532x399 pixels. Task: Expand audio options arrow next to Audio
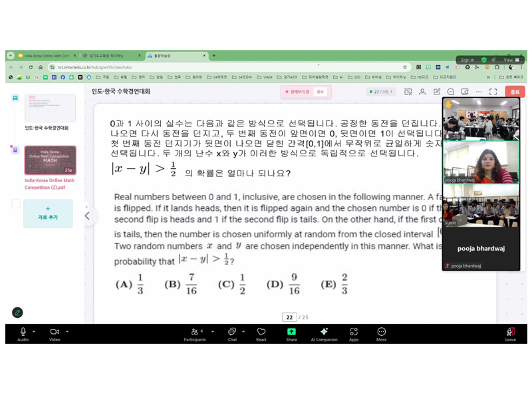pos(34,331)
